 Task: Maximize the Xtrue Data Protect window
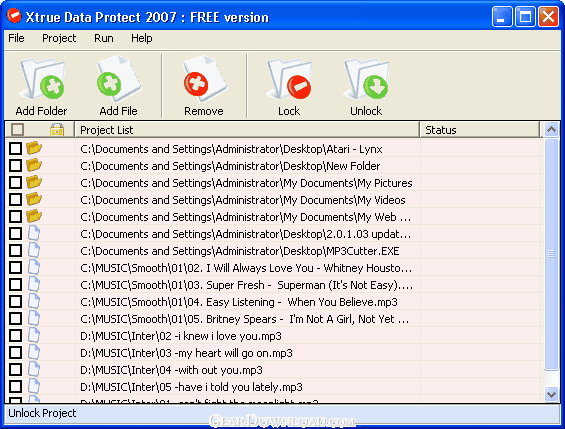[x=525, y=17]
